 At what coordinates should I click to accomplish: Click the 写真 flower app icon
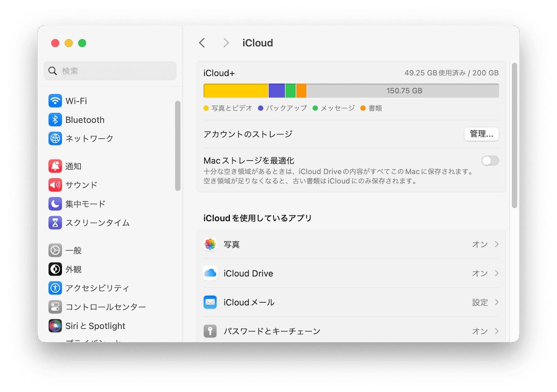pyautogui.click(x=210, y=244)
